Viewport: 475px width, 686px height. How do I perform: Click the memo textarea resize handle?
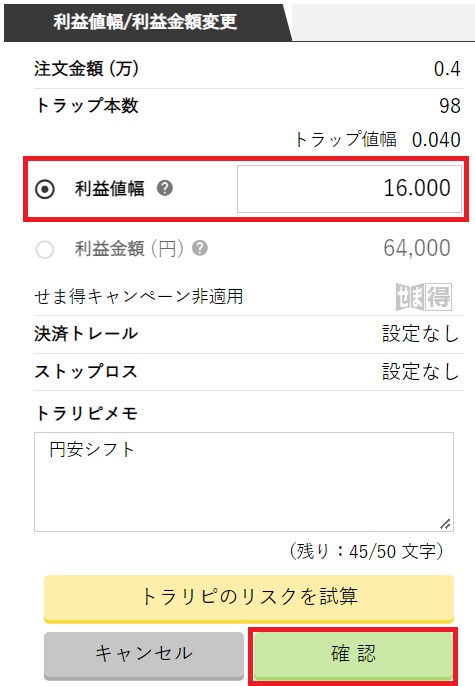pos(445,524)
